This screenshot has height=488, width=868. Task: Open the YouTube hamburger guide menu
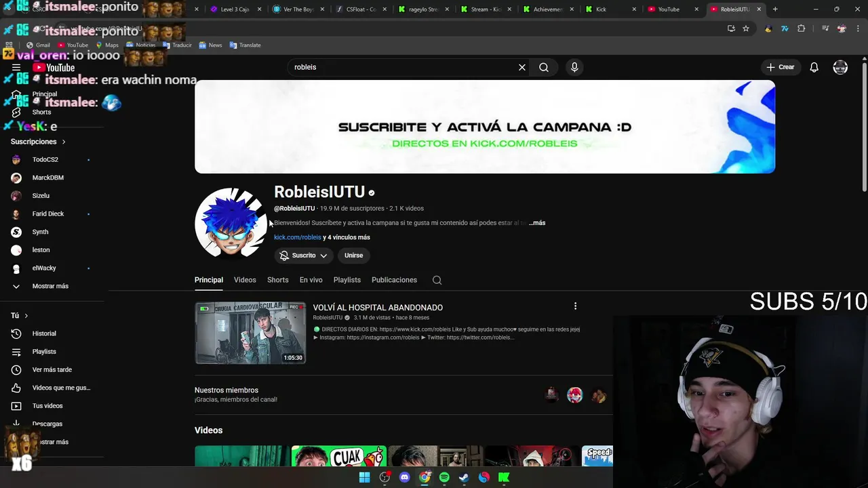pyautogui.click(x=16, y=67)
